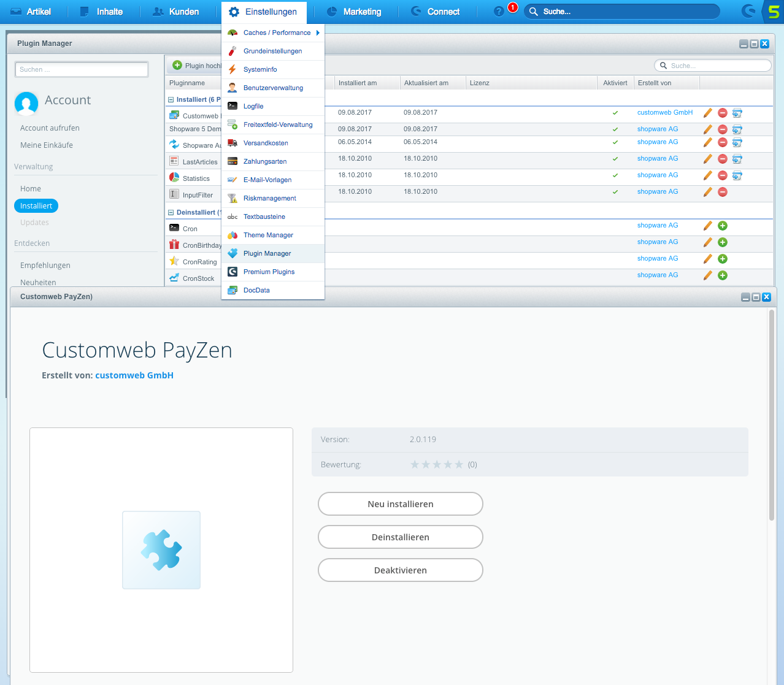Open Benutzerverwaltung menu entry
784x685 pixels.
273,88
